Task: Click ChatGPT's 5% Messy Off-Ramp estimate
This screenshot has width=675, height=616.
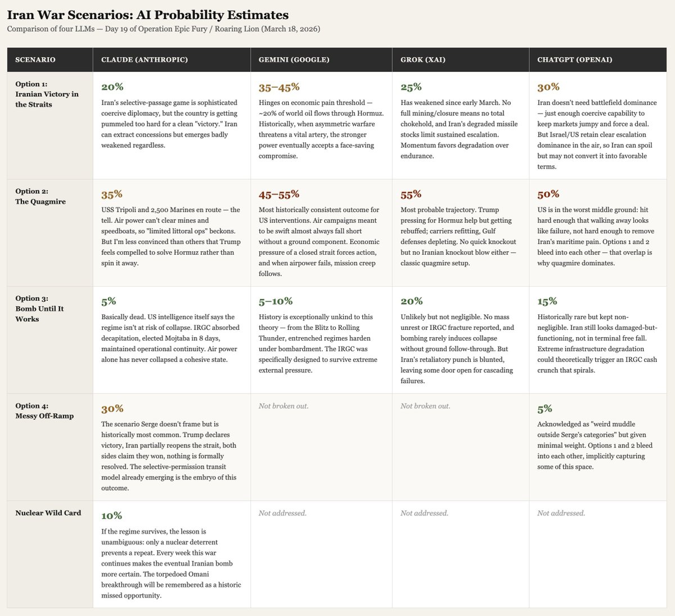Action: (x=545, y=409)
